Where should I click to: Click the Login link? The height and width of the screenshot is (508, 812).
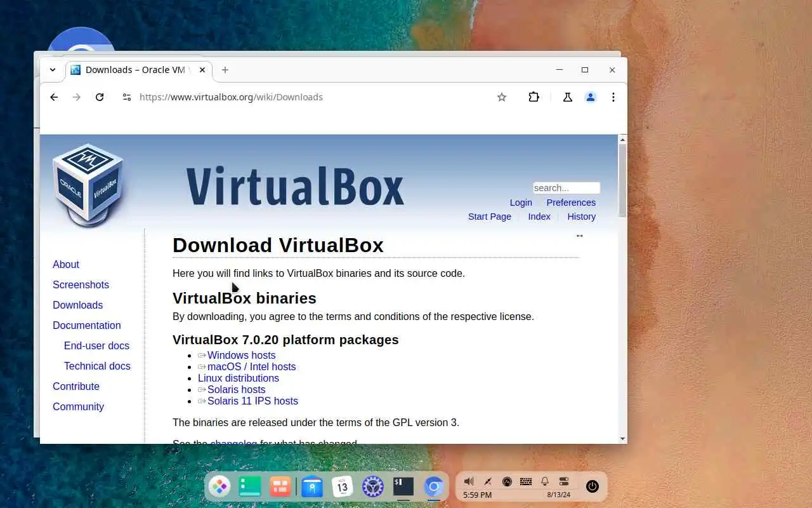tap(521, 203)
